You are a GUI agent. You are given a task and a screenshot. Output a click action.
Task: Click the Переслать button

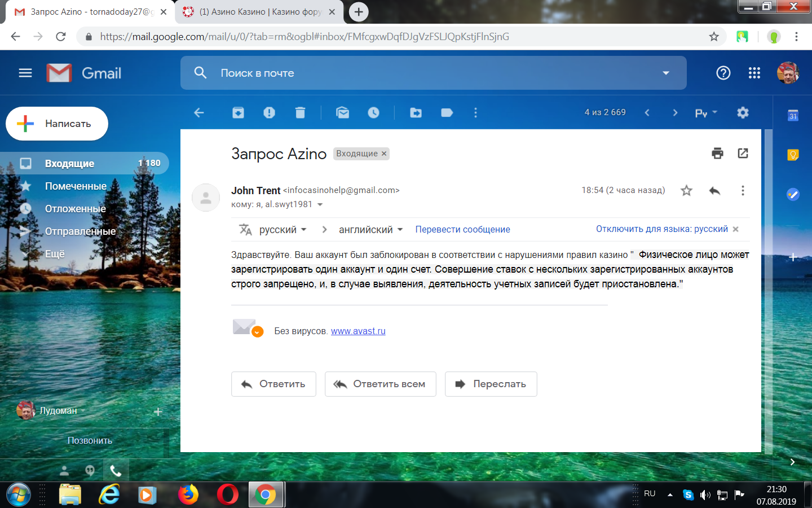tap(491, 384)
